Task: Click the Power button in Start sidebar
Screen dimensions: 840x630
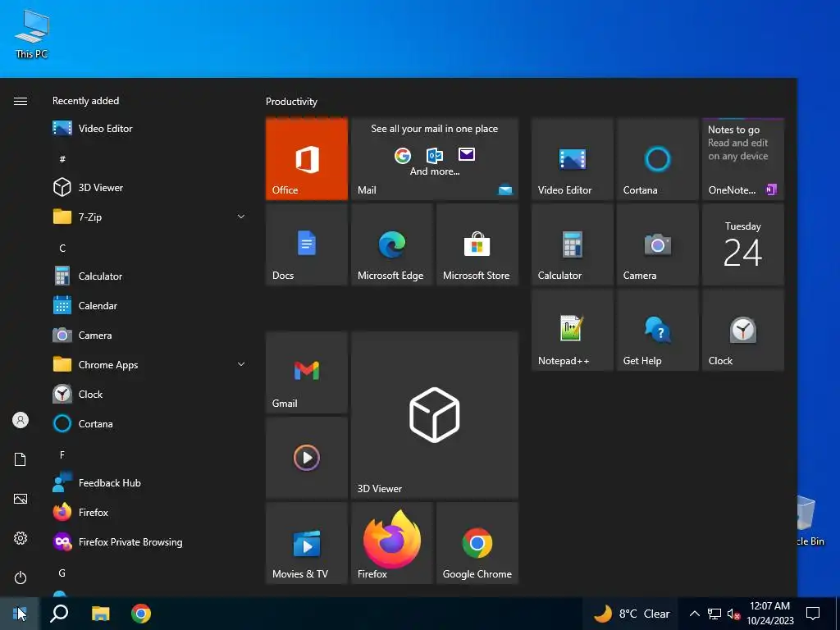Action: tap(21, 577)
